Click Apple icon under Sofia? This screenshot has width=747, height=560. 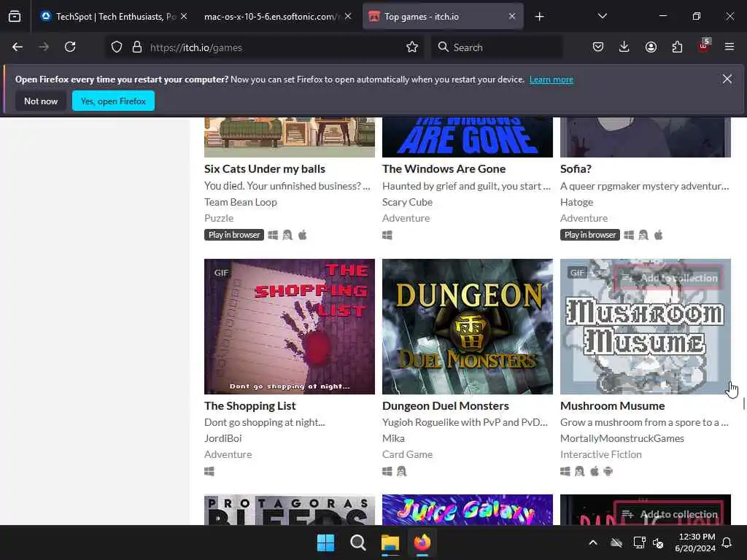659,235
